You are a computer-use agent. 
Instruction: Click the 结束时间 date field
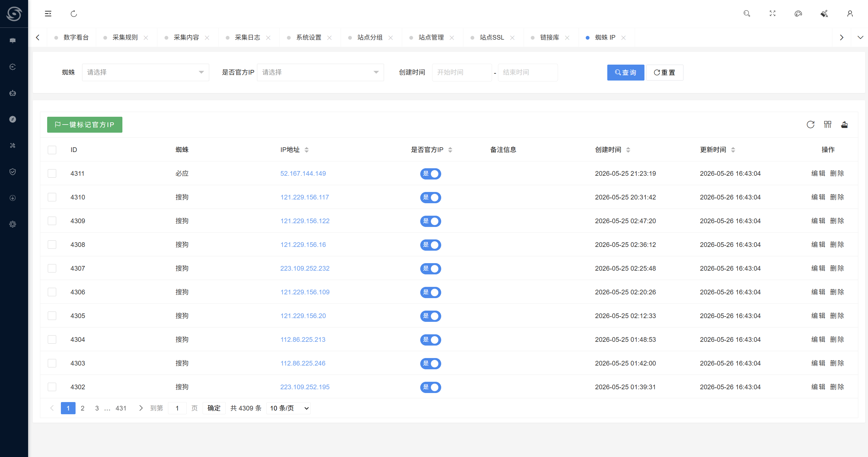pos(528,72)
